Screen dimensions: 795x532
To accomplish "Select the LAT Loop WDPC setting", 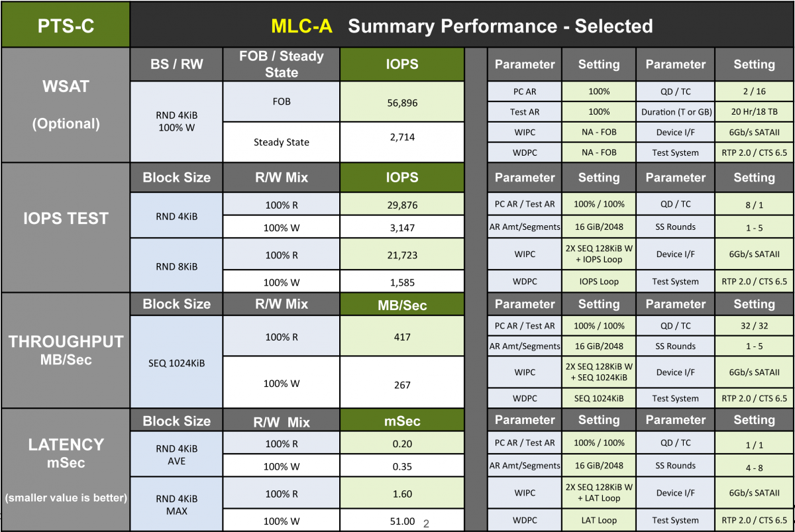I will (x=598, y=521).
